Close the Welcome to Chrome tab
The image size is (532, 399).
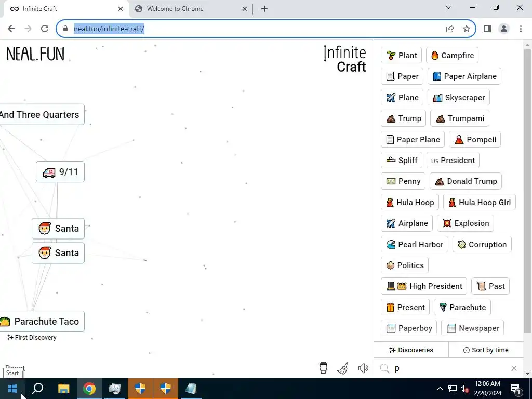tap(245, 9)
